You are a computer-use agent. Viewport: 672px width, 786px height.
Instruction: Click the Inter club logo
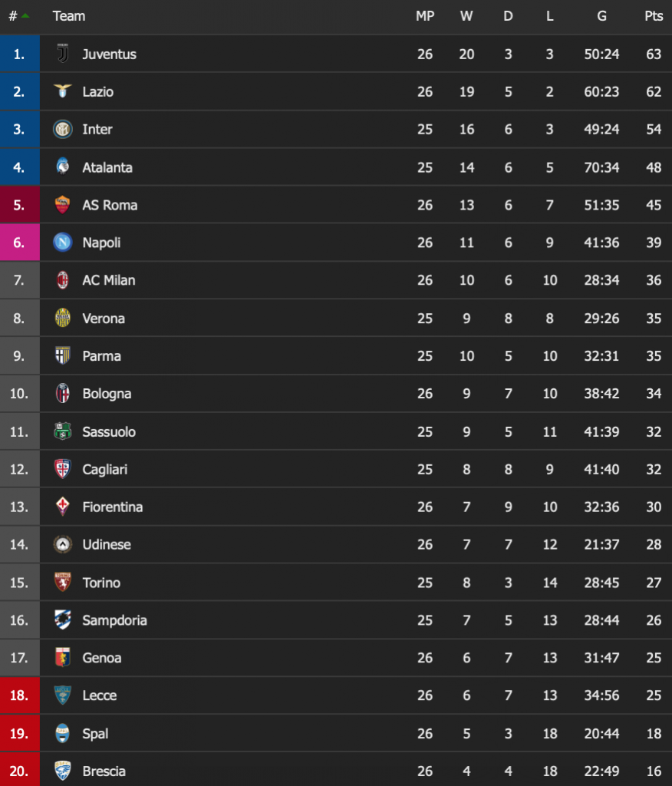tap(63, 129)
